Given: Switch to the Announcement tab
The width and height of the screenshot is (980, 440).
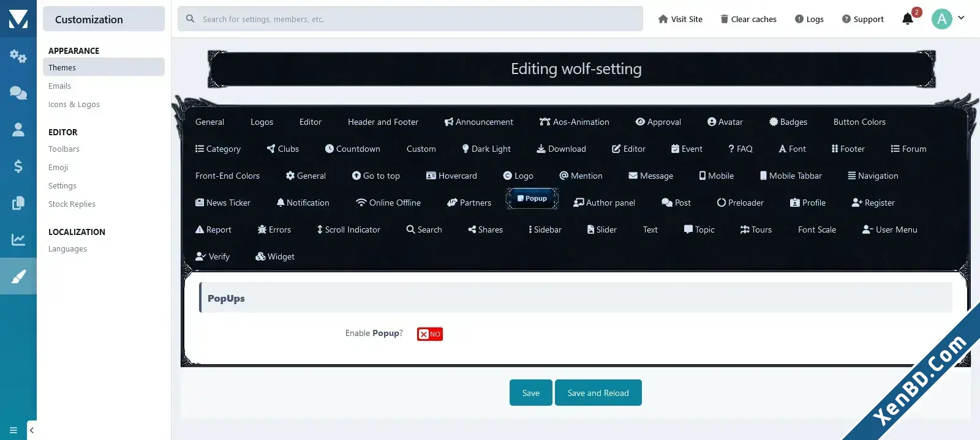Looking at the screenshot, I should [x=479, y=122].
